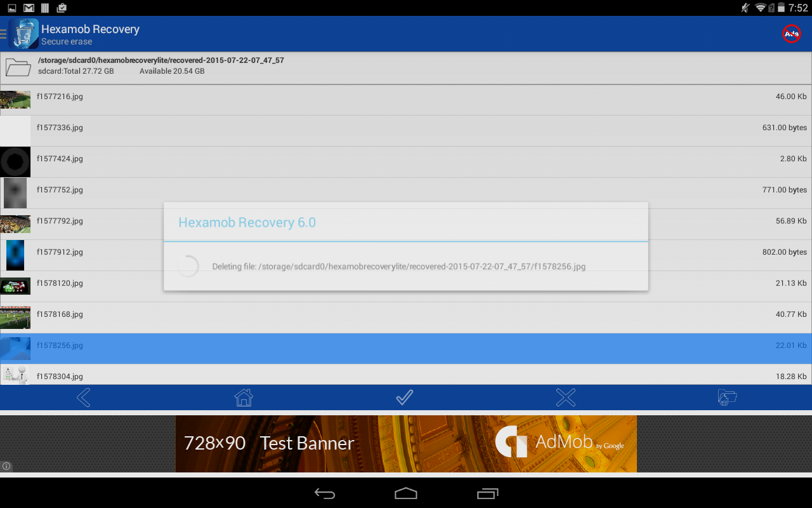
Task: Click the 2.80 Kb size value
Action: point(793,159)
